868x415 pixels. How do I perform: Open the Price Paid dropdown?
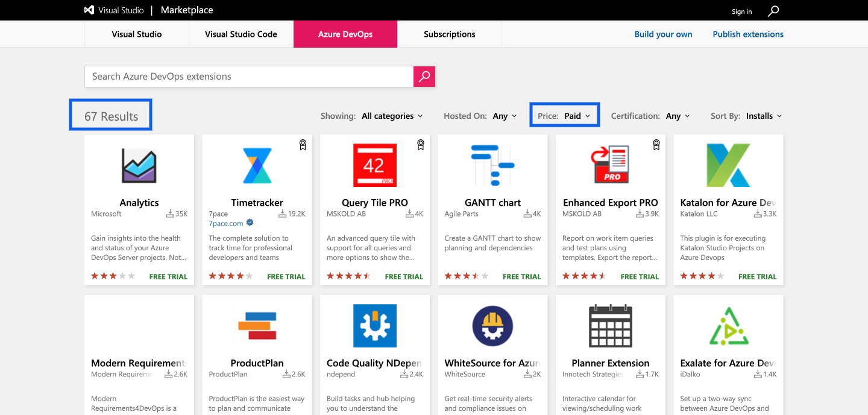[x=577, y=116]
